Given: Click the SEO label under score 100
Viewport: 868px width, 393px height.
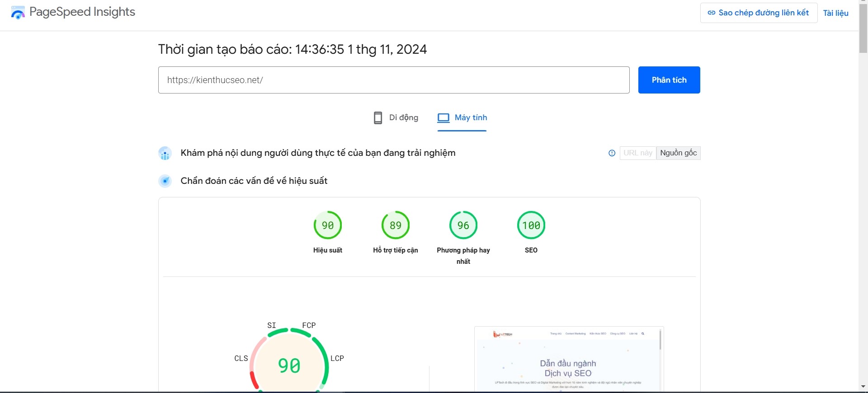Looking at the screenshot, I should (x=531, y=250).
